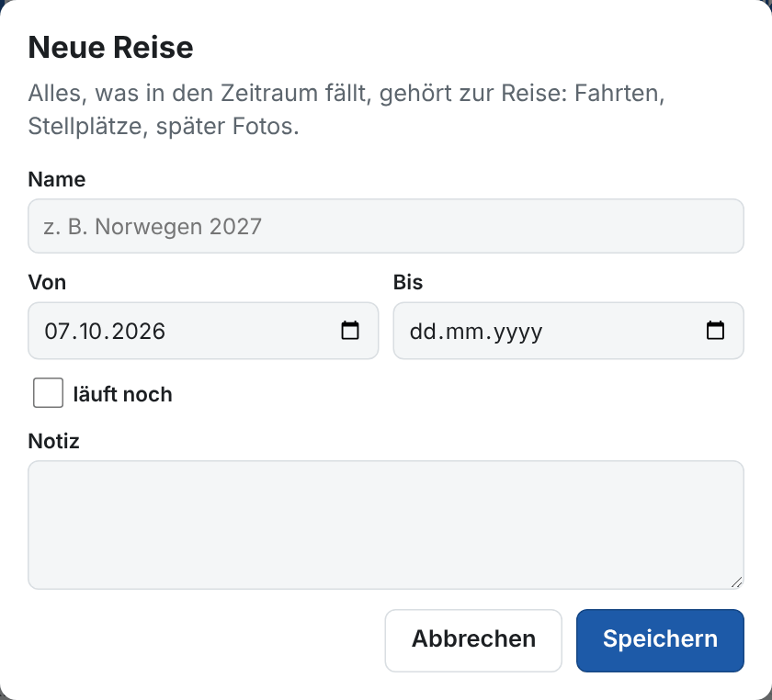
Task: Click the Von date 07.10.2026
Action: [105, 331]
